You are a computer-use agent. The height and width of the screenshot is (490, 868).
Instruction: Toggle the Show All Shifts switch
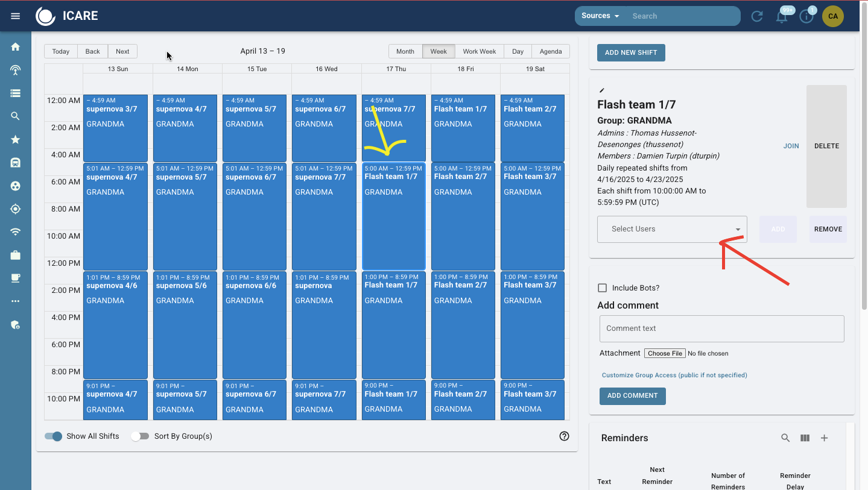[54, 436]
